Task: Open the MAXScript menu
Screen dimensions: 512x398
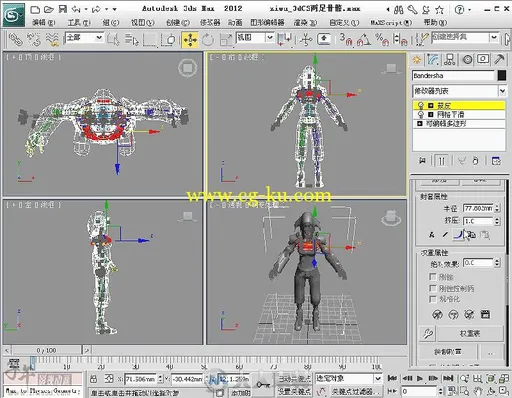Action: (x=391, y=22)
